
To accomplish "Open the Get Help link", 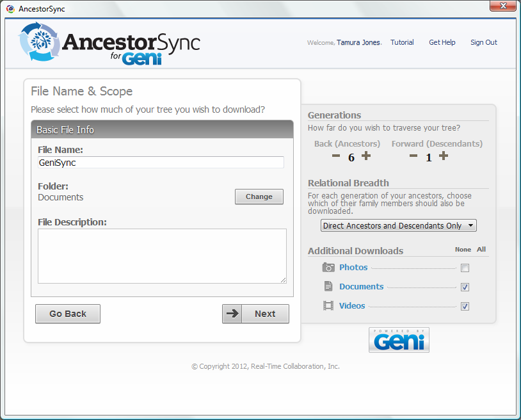I will 442,42.
